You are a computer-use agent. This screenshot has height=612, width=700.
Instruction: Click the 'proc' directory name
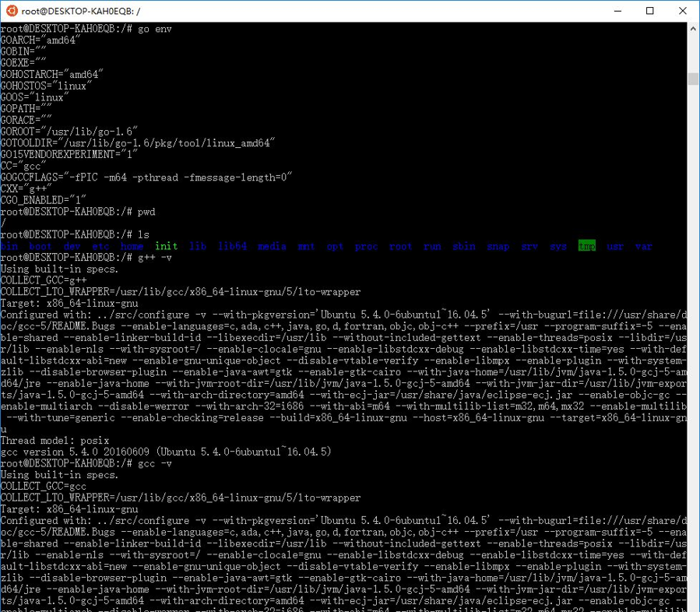click(x=367, y=246)
